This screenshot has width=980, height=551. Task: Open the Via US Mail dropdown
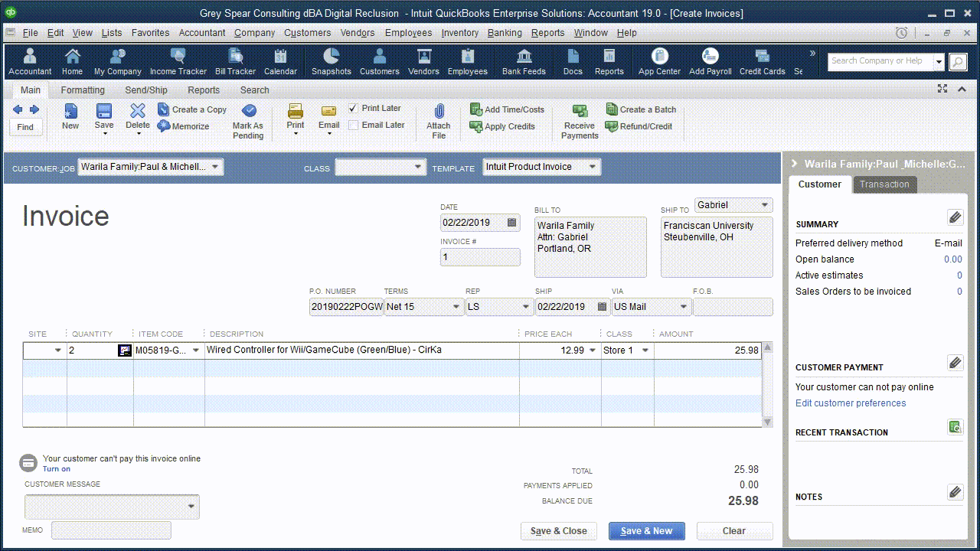pos(684,307)
